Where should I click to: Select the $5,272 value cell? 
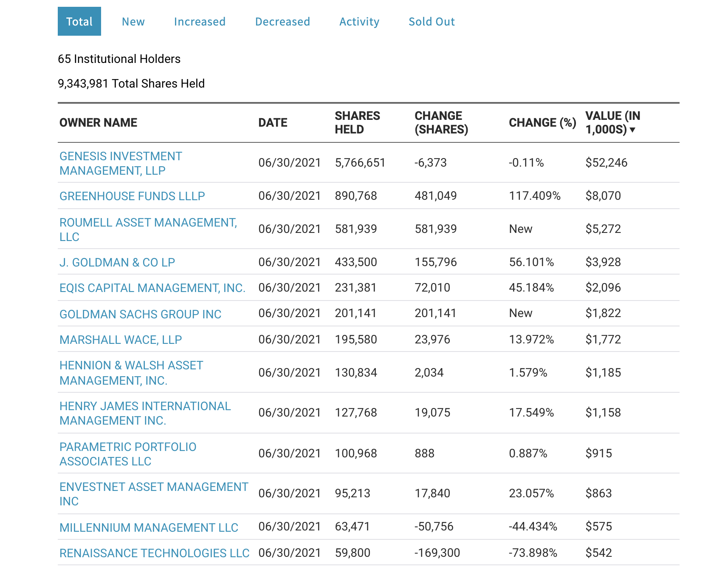click(603, 229)
